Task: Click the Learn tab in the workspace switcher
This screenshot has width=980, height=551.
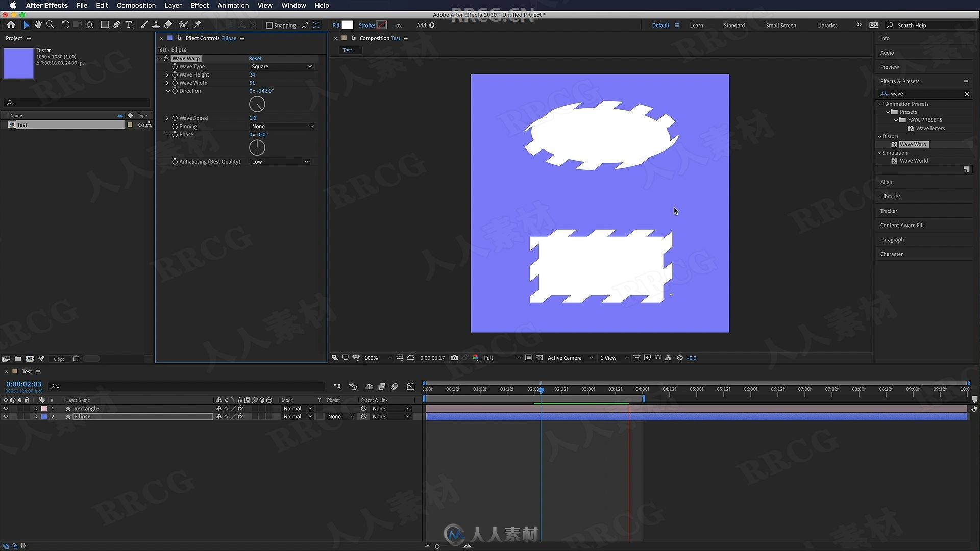Action: coord(696,25)
